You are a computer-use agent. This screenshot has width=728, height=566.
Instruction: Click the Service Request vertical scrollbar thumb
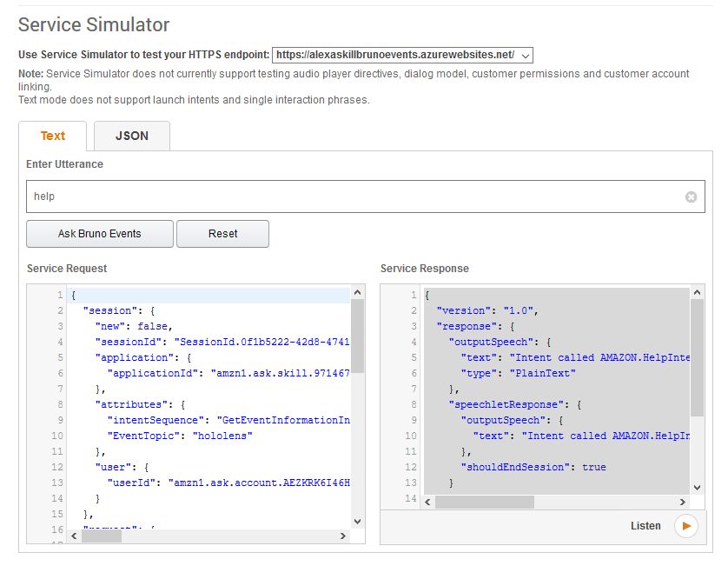pos(357,337)
